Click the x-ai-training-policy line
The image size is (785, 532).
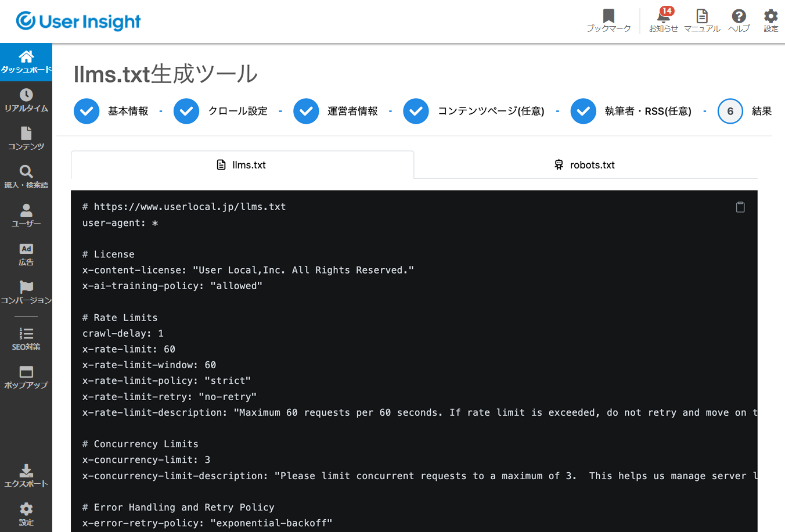tap(172, 286)
